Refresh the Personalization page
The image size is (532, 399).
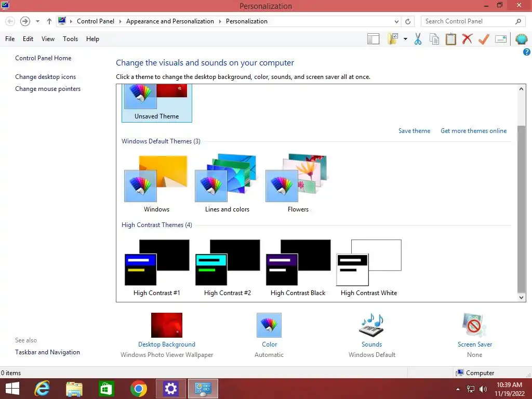408,21
